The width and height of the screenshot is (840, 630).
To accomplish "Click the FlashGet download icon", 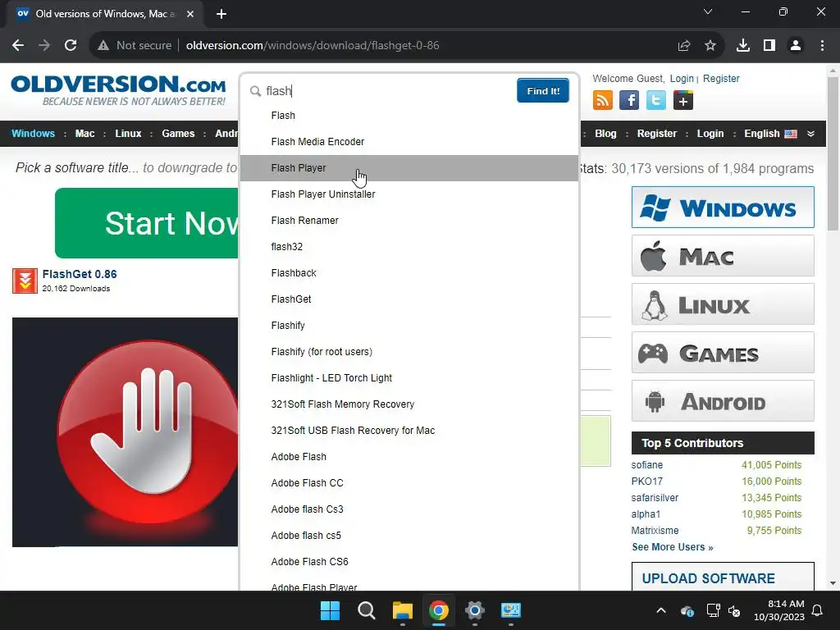I will (25, 281).
